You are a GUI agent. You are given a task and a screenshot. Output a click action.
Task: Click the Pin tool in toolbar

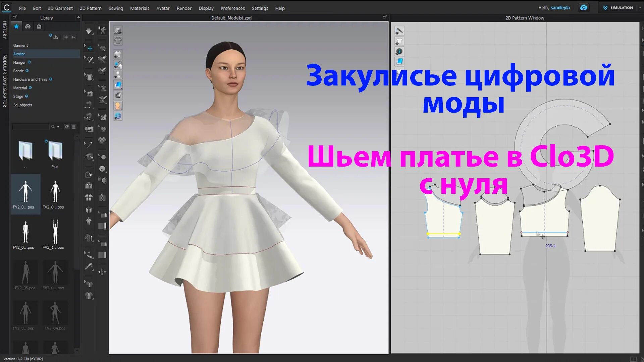(89, 145)
